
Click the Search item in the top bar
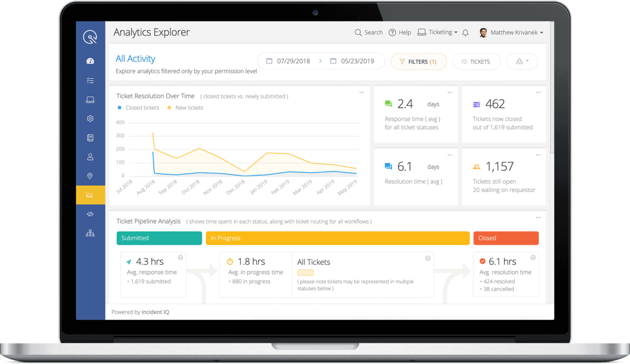(x=369, y=32)
